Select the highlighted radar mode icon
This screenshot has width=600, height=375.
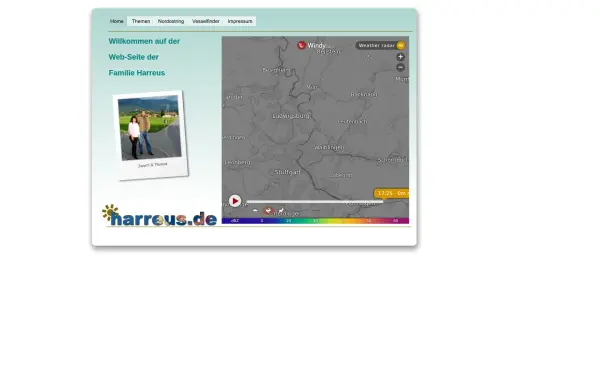click(268, 210)
